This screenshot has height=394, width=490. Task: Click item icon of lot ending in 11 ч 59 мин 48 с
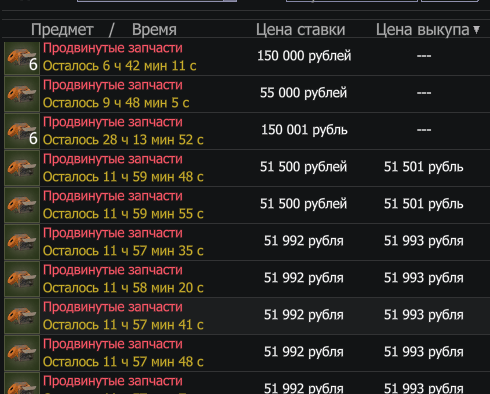pyautogui.click(x=22, y=169)
